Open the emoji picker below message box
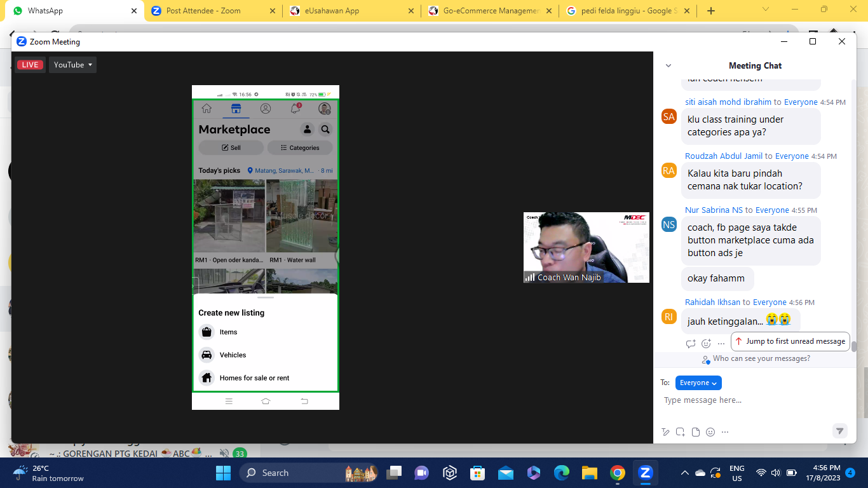 [x=710, y=432]
